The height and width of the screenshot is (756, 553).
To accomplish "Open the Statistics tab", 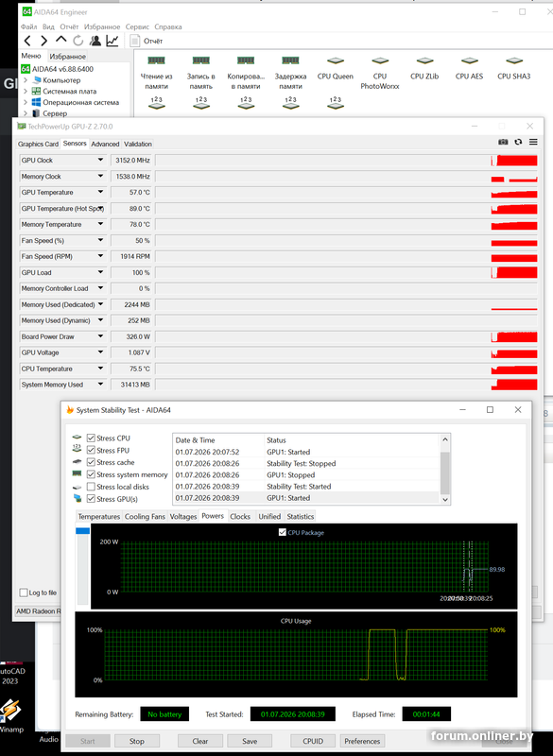I will 301,516.
